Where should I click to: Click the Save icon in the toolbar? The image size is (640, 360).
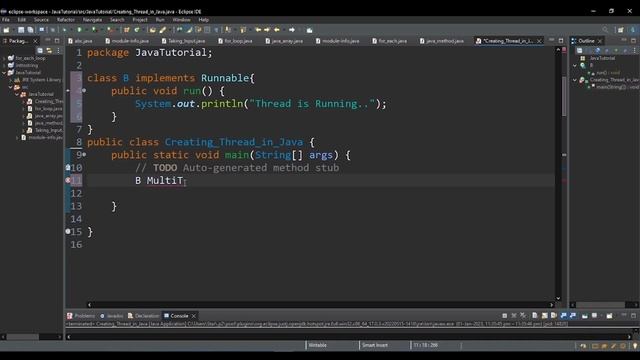(21, 30)
